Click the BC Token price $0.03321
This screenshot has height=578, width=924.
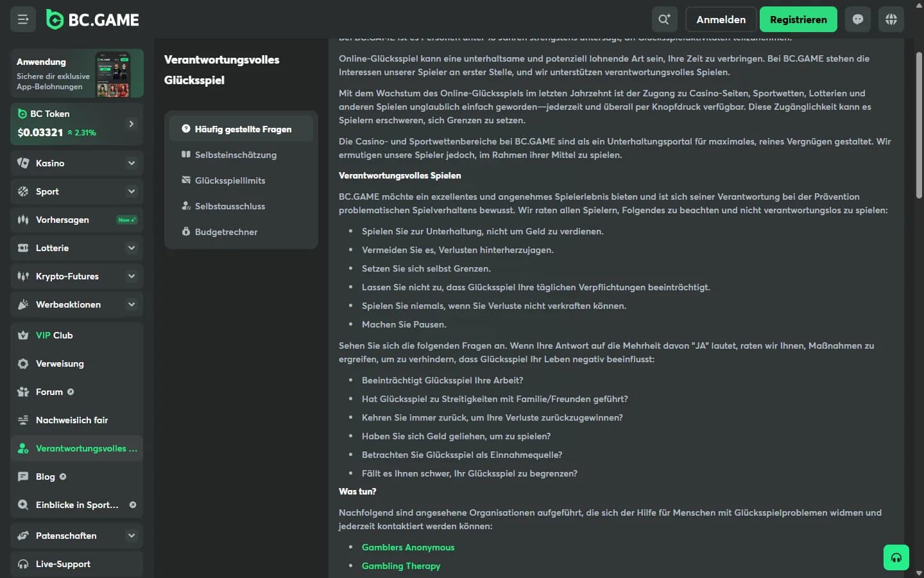point(40,132)
